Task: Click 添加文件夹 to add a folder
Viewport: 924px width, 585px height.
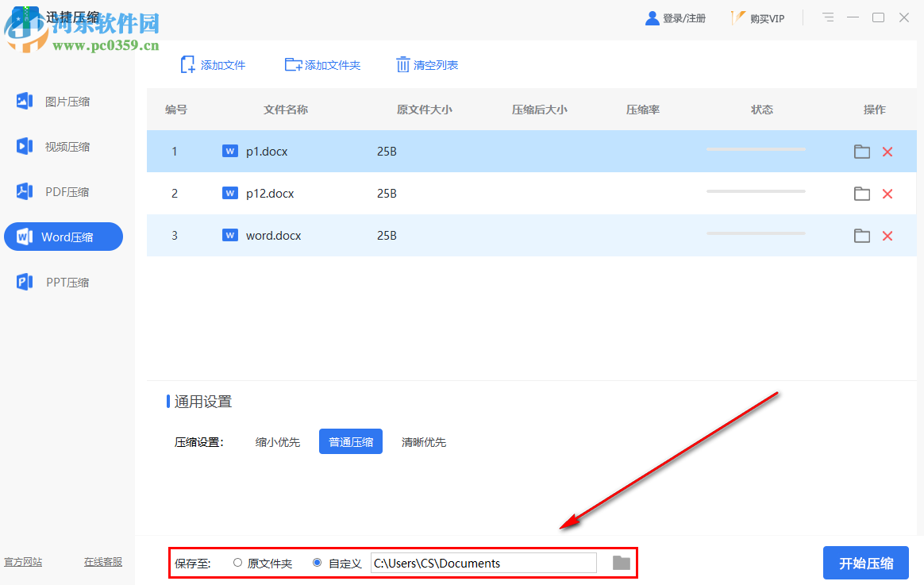Action: 322,64
